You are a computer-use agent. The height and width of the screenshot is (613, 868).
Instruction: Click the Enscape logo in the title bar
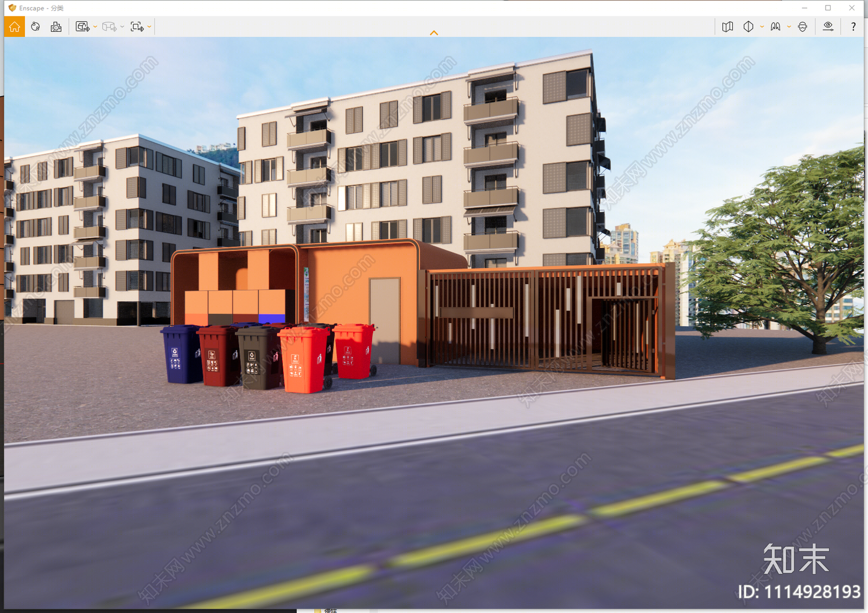tap(12, 8)
